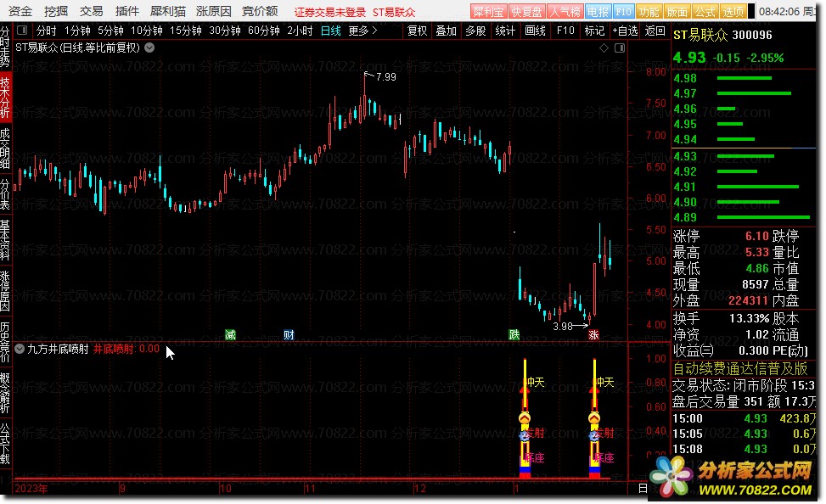The image size is (826, 504).
Task: Open the 快复盘 red toolbar button
Action: [x=527, y=11]
